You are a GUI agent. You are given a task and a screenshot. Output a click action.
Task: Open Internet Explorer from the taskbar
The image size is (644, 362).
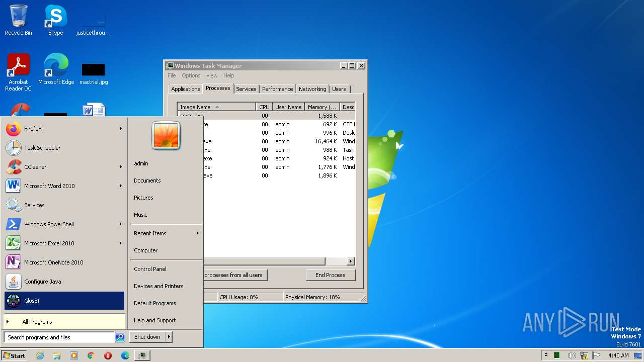40,355
